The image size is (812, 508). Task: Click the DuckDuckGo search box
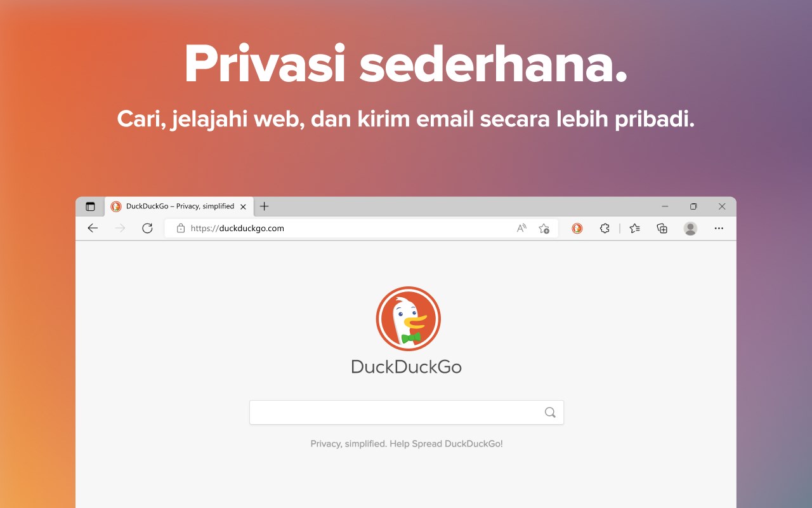407,412
